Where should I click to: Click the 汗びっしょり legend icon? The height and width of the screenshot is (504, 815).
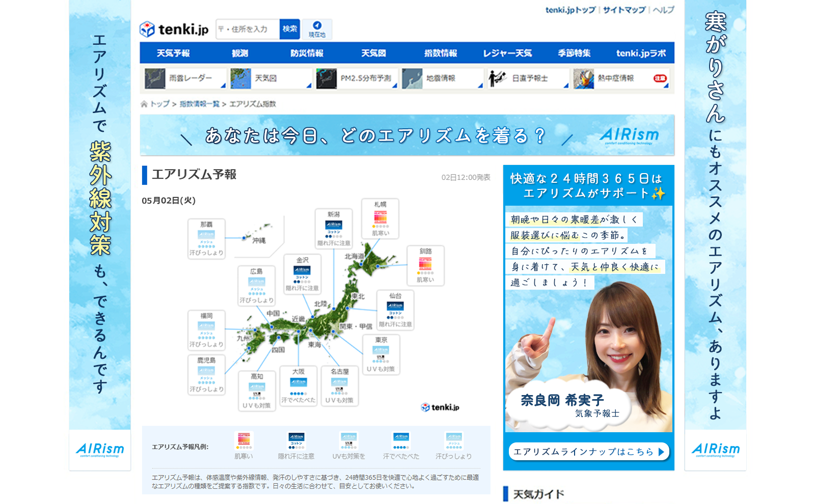pyautogui.click(x=454, y=440)
